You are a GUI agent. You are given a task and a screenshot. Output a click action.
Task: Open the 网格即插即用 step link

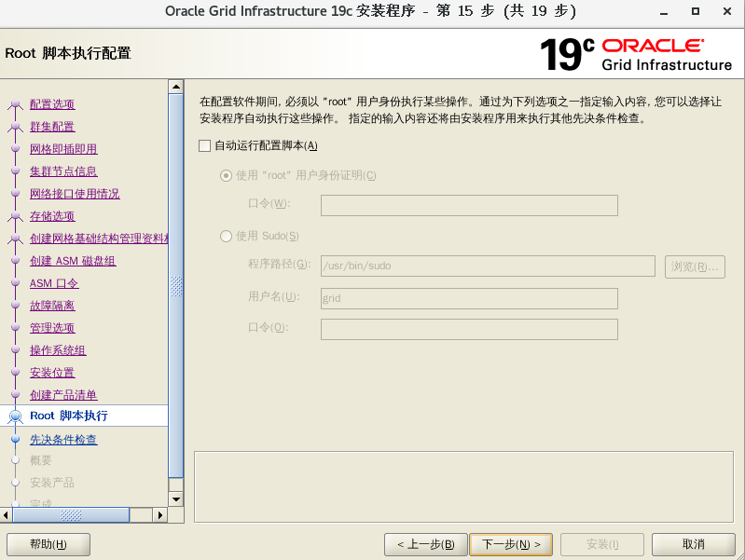[x=63, y=149]
